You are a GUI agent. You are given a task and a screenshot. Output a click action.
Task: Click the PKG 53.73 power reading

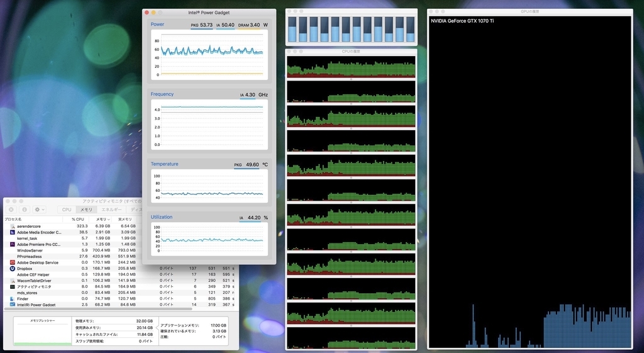point(202,25)
